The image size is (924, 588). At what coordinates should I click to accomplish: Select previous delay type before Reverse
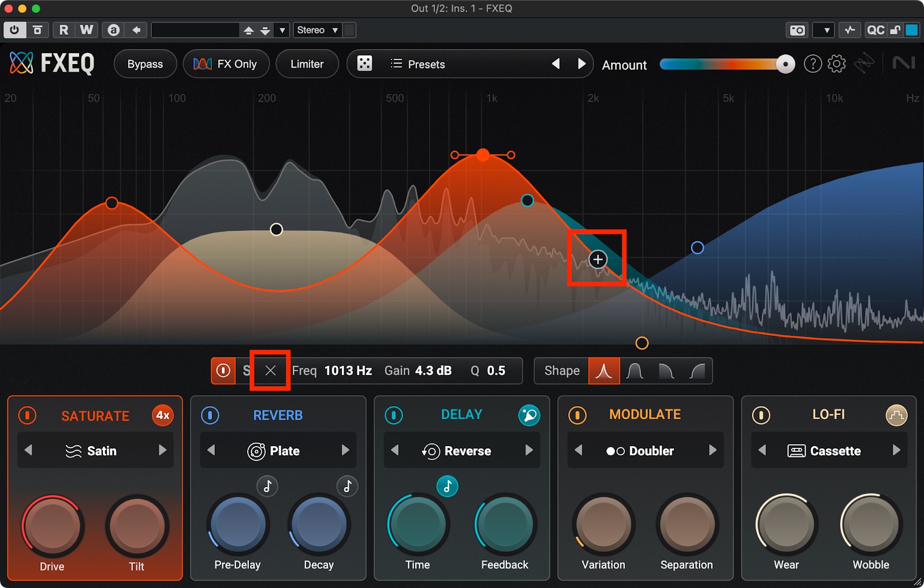coord(395,450)
